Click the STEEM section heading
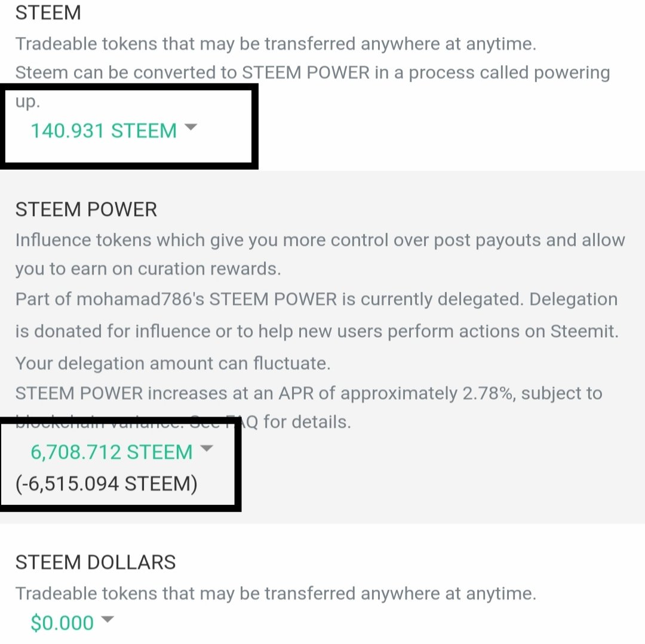 pyautogui.click(x=48, y=13)
